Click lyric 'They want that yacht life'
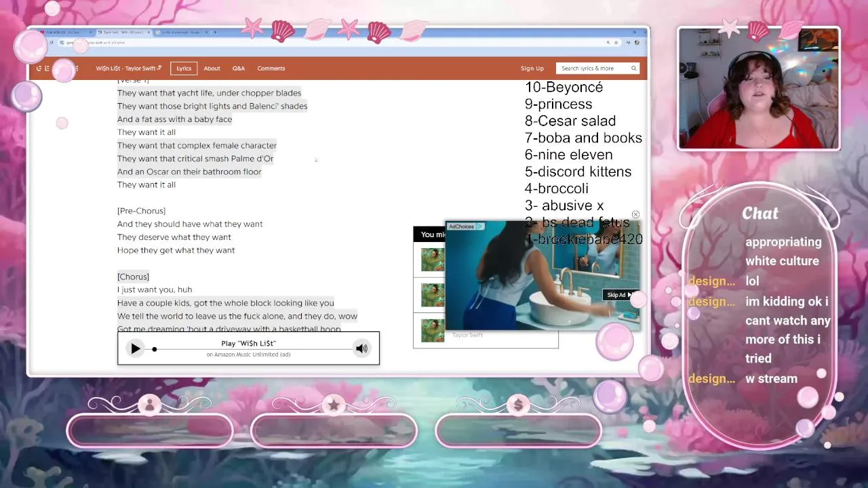Screen dimensions: 868x488 (209, 93)
